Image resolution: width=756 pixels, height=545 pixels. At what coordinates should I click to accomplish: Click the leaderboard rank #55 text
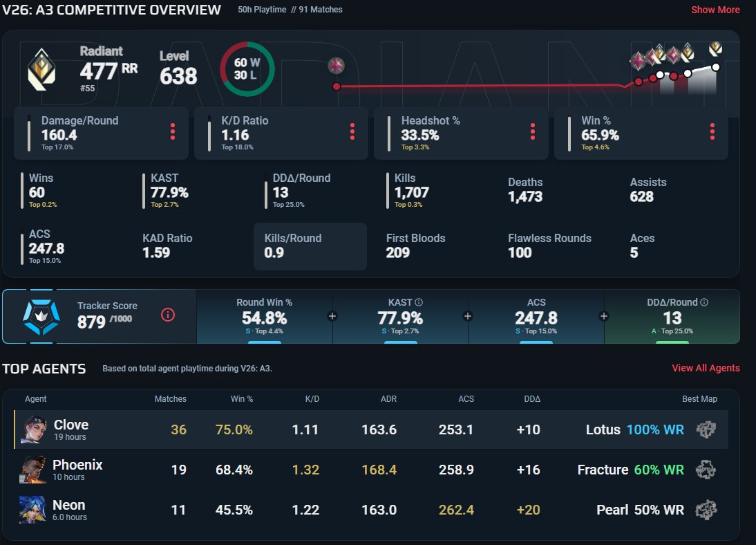click(x=87, y=88)
